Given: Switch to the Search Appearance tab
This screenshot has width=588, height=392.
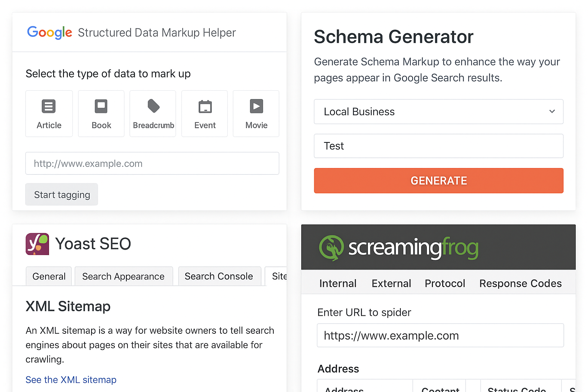Looking at the screenshot, I should click(123, 276).
